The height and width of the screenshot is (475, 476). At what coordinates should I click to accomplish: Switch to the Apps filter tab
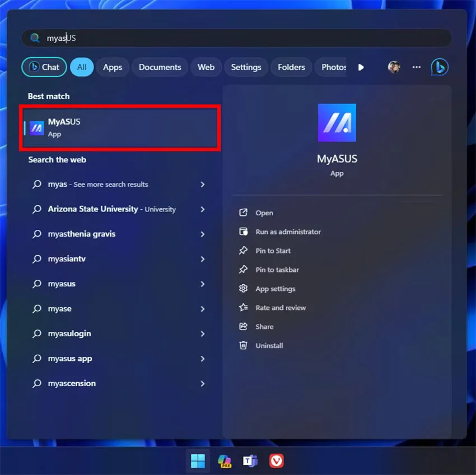(x=113, y=67)
